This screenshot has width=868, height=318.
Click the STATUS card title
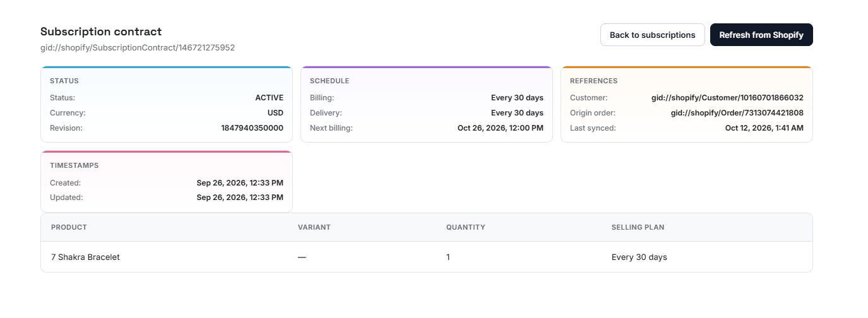pyautogui.click(x=64, y=81)
